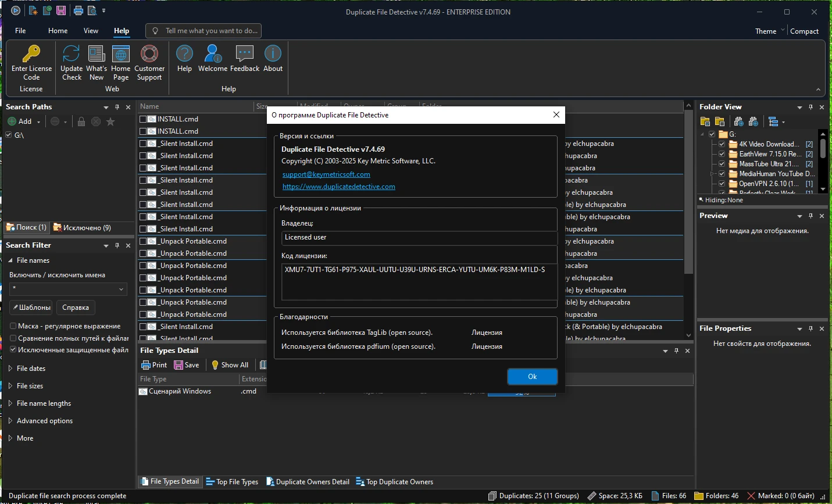Screen dimensions: 832x504
Task: Open the include/exclude names combo box
Action: 121,289
